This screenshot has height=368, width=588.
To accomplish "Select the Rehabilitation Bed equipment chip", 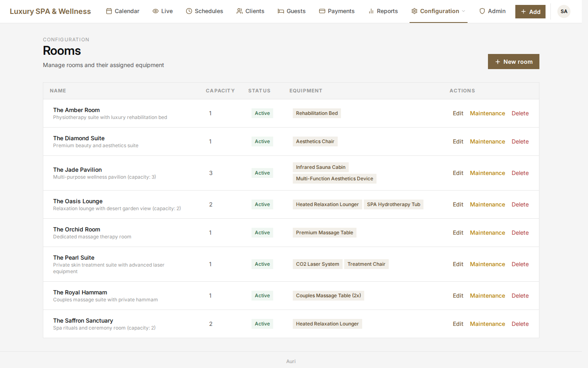I will (316, 113).
